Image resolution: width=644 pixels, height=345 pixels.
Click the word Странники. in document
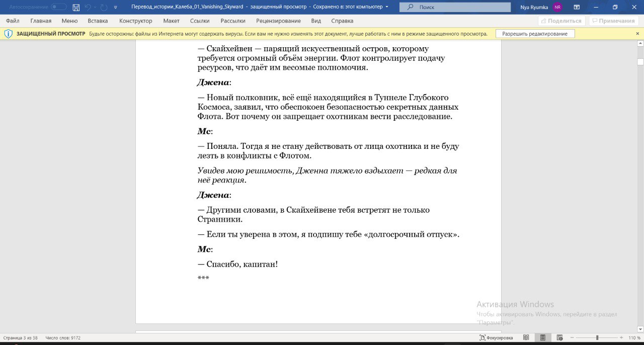pyautogui.click(x=220, y=219)
